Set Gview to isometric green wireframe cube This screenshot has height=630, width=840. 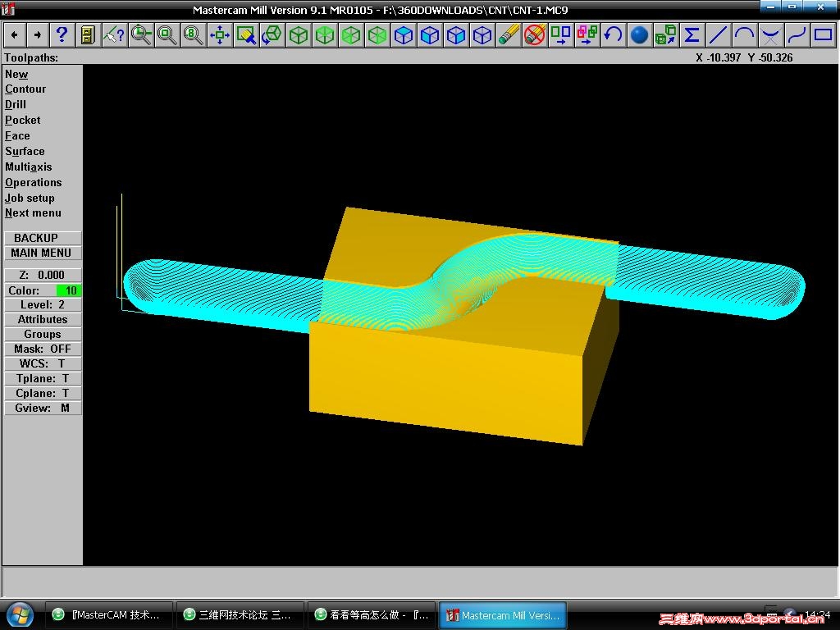point(299,35)
